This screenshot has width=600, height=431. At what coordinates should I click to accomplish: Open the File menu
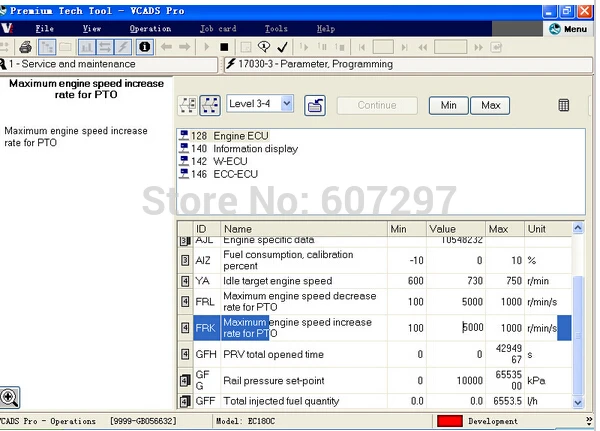pos(44,29)
